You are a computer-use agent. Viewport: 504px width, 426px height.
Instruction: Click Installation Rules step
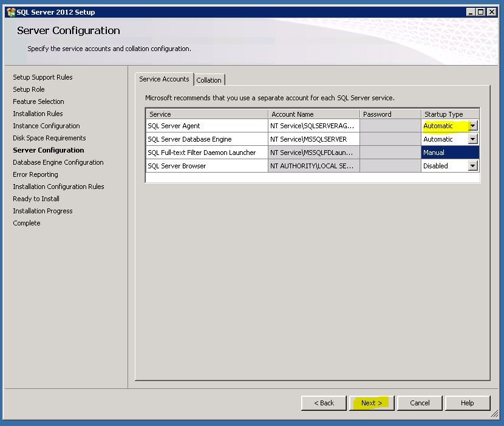tap(38, 114)
